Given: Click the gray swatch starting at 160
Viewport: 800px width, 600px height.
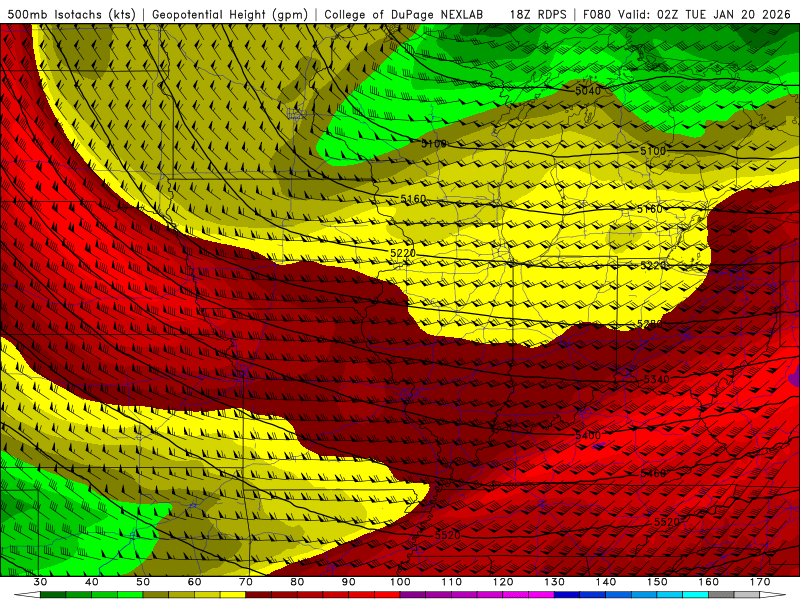Looking at the screenshot, I should [x=721, y=595].
